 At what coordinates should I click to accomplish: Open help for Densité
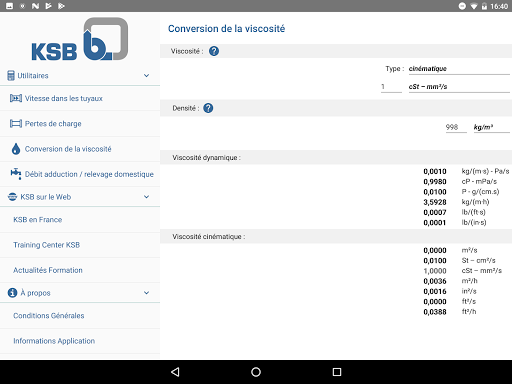point(208,108)
